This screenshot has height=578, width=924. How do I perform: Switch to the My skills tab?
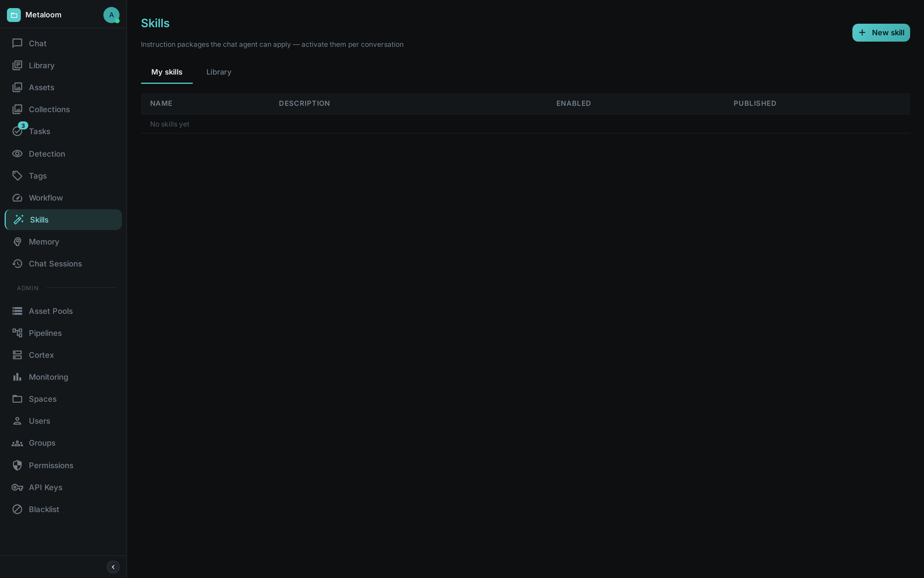167,72
